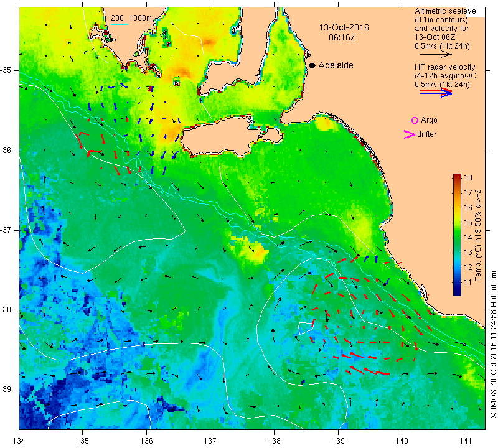498x448 pixels.
Task: Click the longitude 137 axis label
Action: click(210, 441)
